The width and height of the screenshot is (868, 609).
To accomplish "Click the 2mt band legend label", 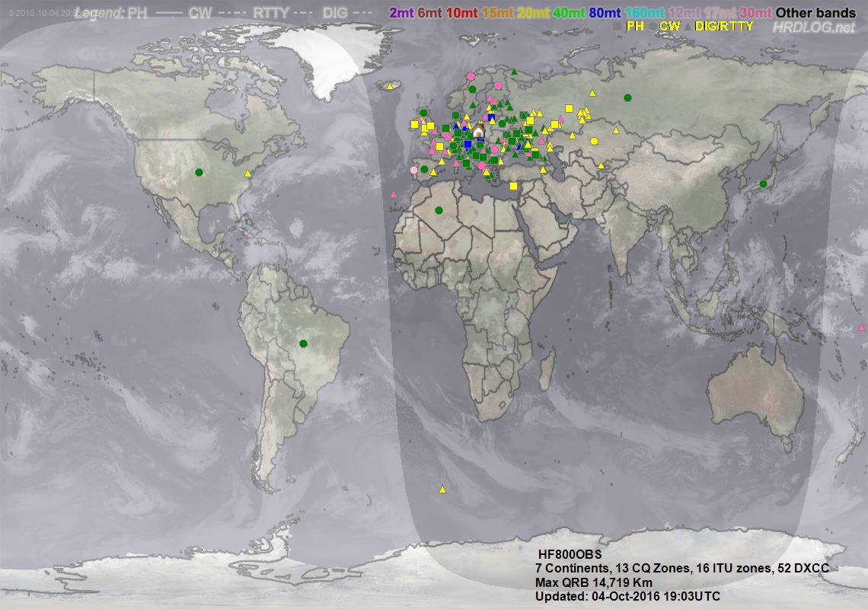I will point(400,13).
